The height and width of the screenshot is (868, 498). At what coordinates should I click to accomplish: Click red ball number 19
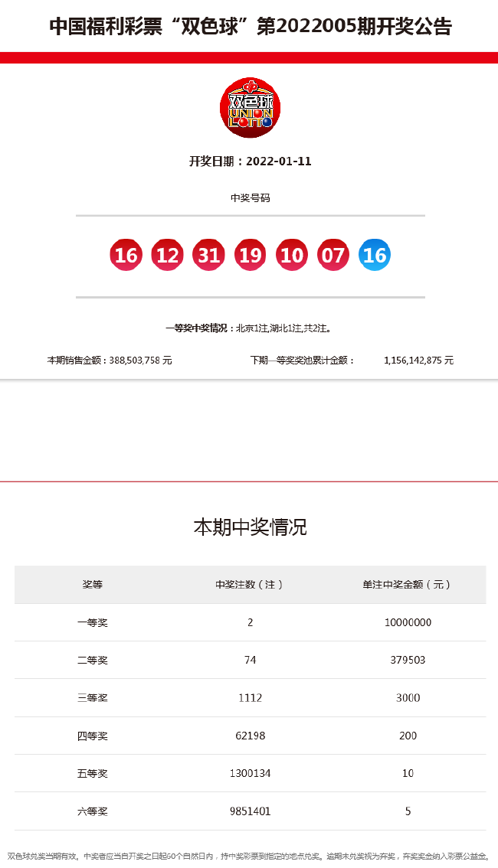[250, 255]
